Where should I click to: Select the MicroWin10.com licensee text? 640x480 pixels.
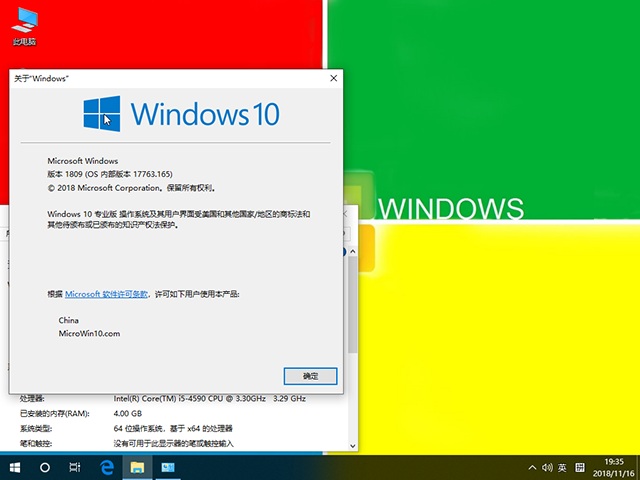coord(89,333)
